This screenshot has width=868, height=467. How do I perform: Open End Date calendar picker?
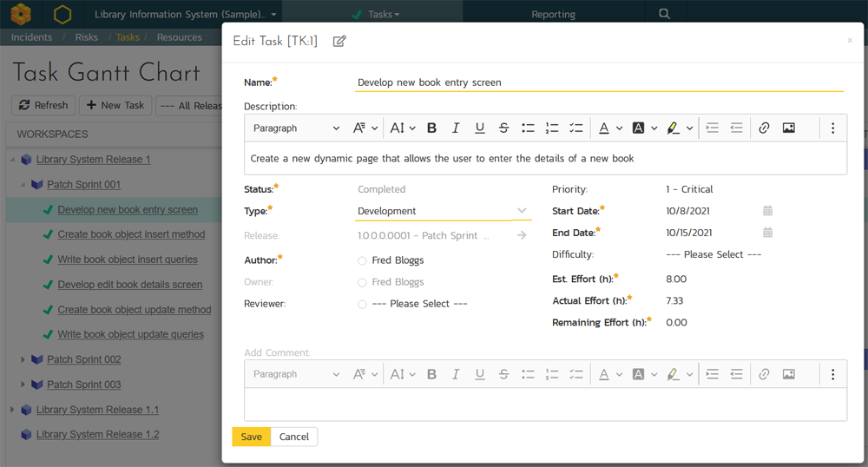[767, 233]
